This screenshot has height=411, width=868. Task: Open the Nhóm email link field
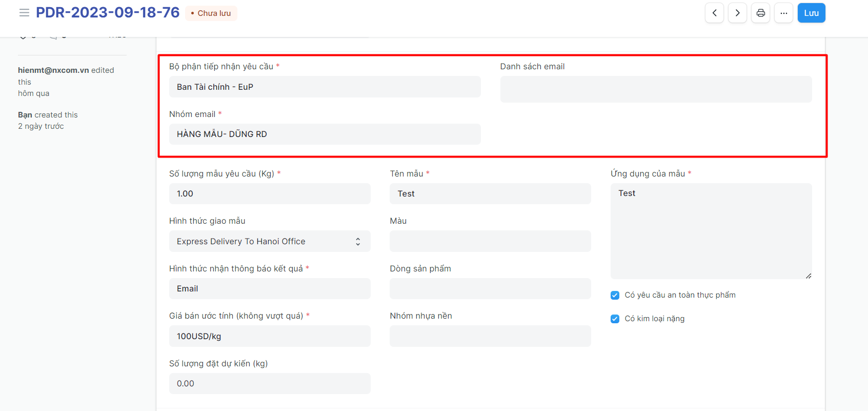coord(325,134)
